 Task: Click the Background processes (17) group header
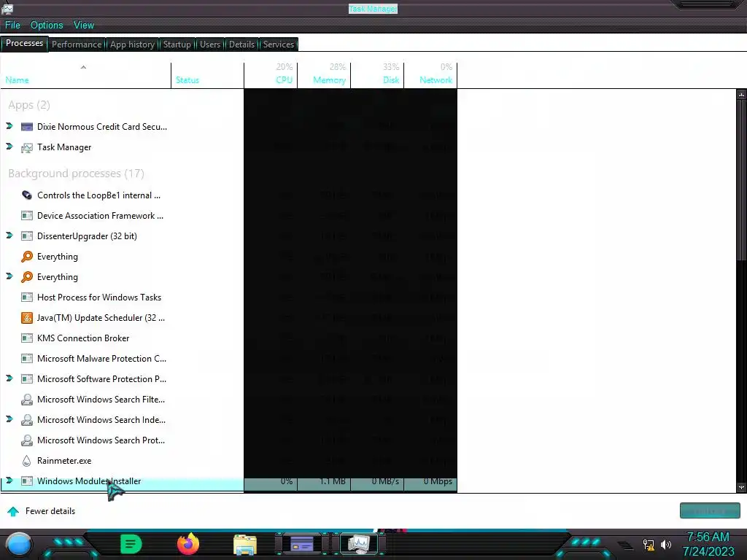click(76, 174)
